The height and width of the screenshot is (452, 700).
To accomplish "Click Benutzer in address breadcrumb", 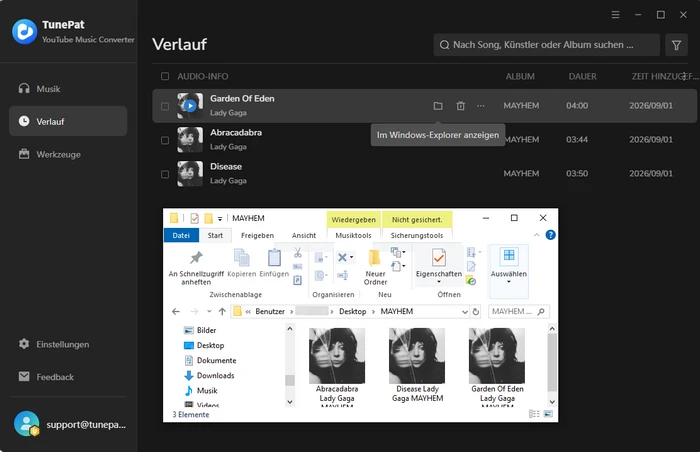I will coord(270,311).
